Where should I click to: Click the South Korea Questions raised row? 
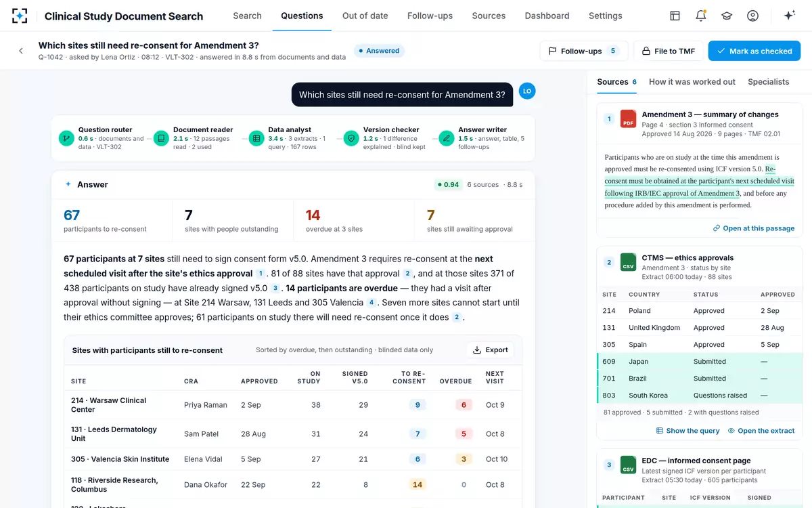point(700,396)
